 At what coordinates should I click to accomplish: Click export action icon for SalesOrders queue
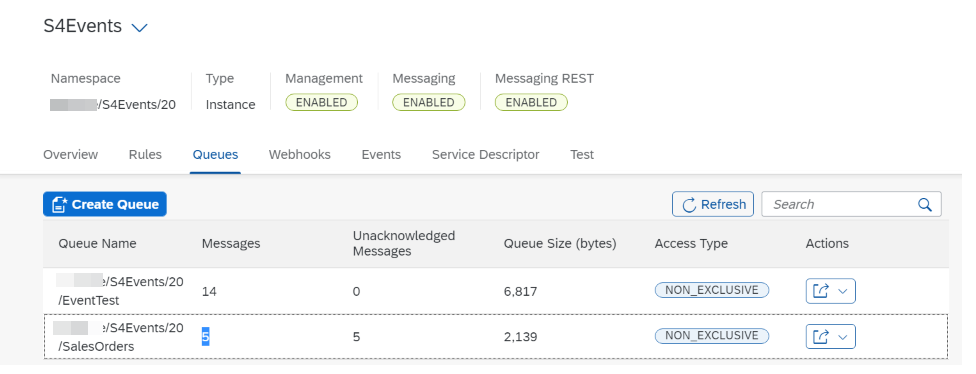tap(821, 337)
